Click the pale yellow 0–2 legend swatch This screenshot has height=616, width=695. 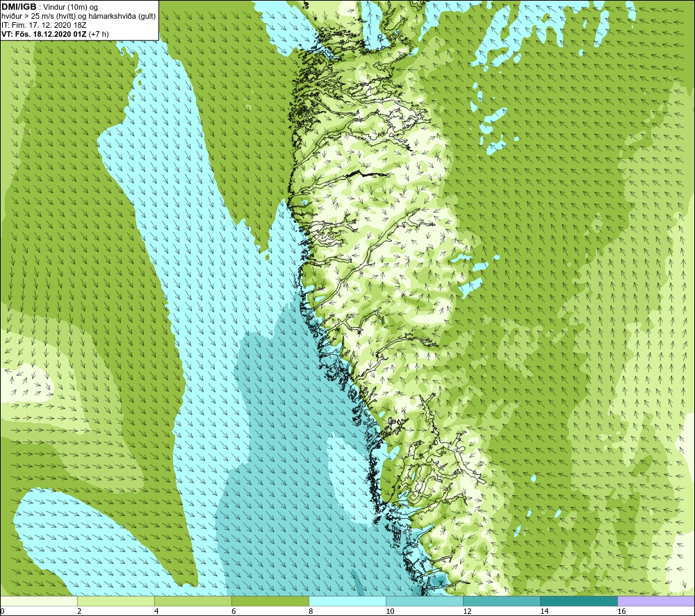[x=39, y=601]
